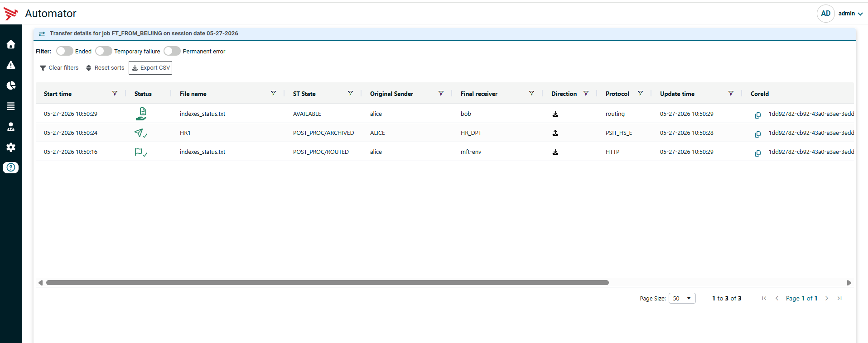868x343 pixels.
Task: Sort by Start time column header
Action: click(58, 94)
